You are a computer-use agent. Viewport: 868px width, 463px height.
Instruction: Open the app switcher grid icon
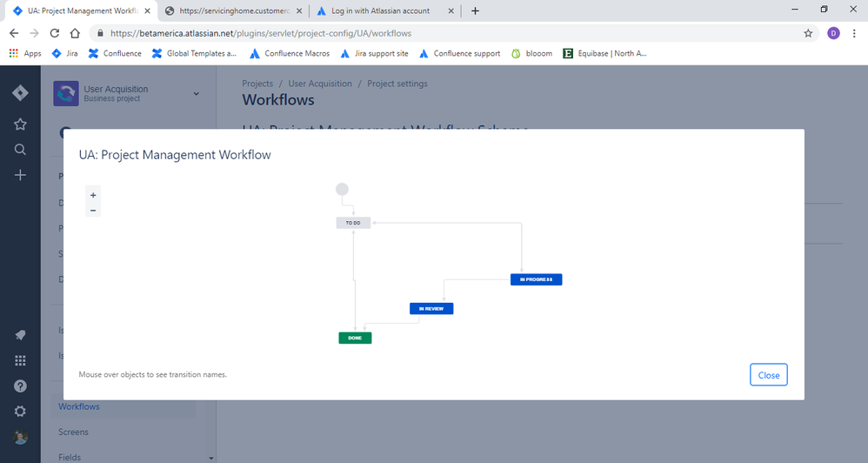pyautogui.click(x=20, y=360)
